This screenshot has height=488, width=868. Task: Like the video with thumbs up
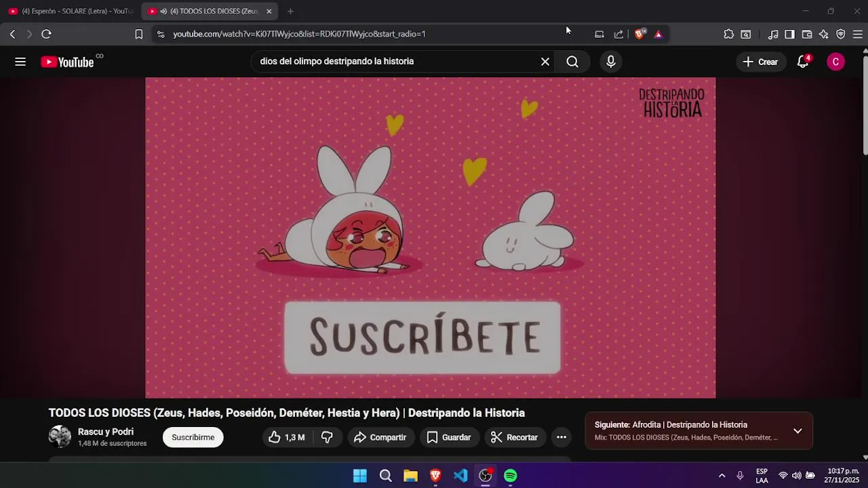point(286,437)
